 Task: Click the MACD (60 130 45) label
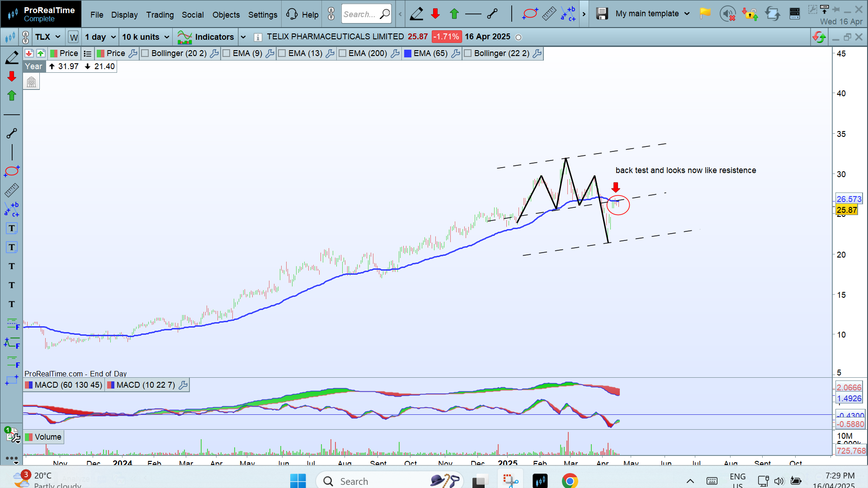pos(64,385)
